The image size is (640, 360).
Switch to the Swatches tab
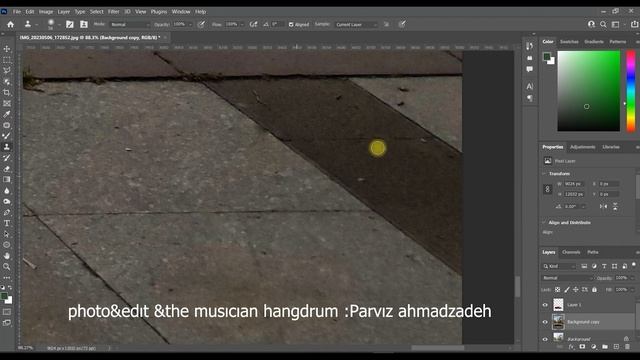pos(569,42)
